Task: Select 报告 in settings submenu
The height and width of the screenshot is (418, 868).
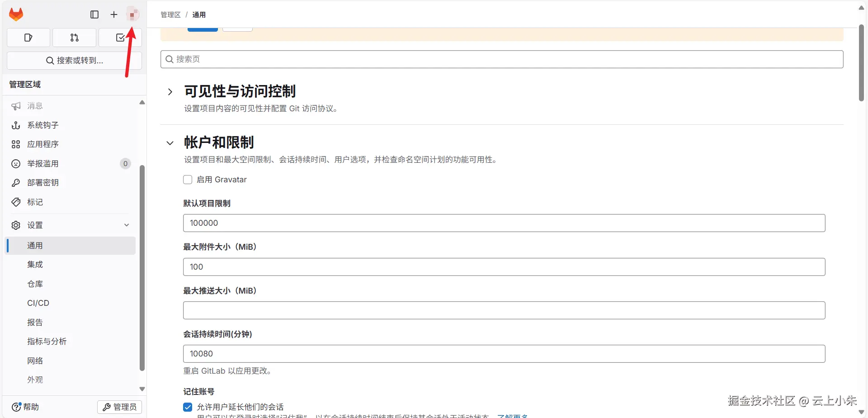Action: tap(71, 323)
